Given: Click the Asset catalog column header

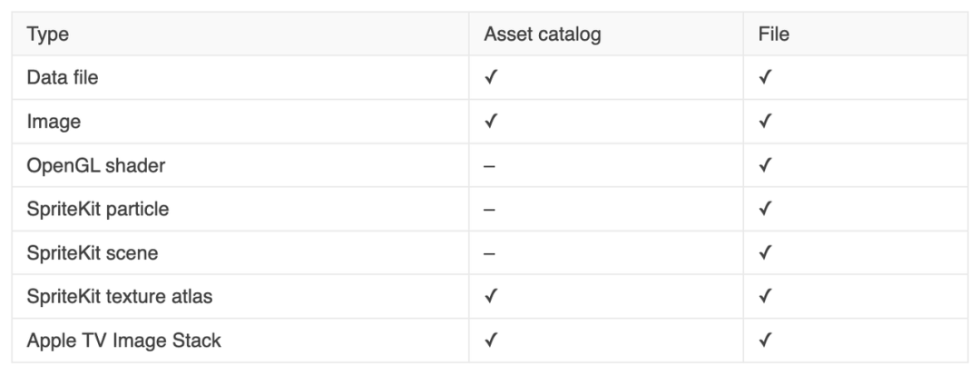Looking at the screenshot, I should 543,35.
